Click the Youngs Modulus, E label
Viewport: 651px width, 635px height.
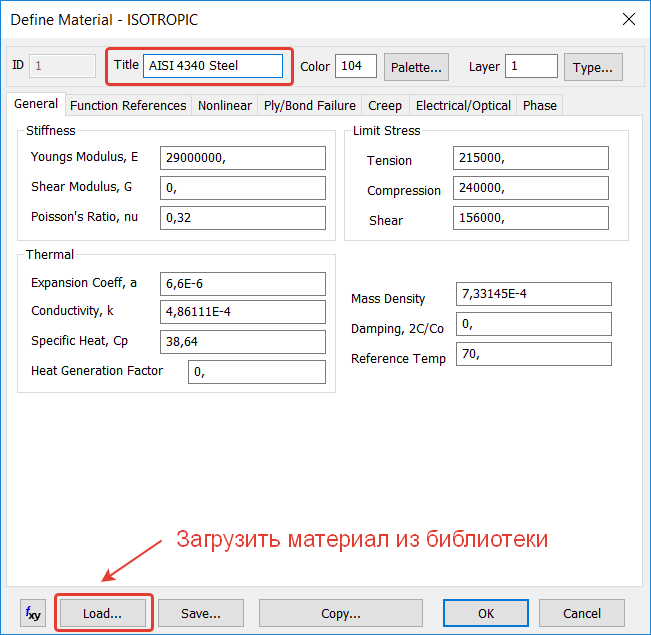pyautogui.click(x=84, y=157)
